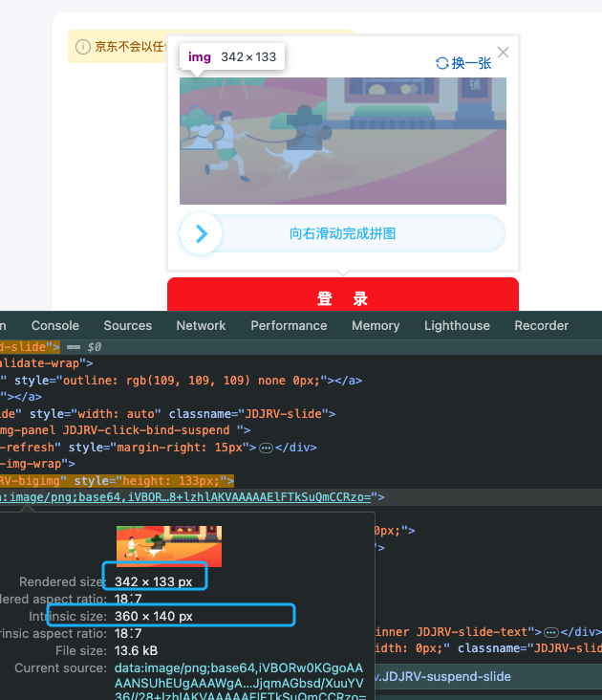
Task: Open the Network panel tab
Action: point(201,325)
